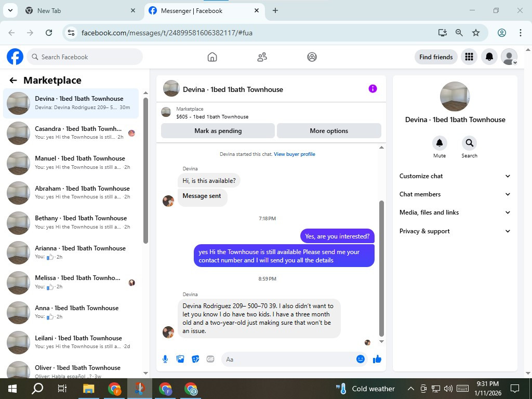The height and width of the screenshot is (399, 532).
Task: Search in conversation using the magnifier icon
Action: (469, 143)
